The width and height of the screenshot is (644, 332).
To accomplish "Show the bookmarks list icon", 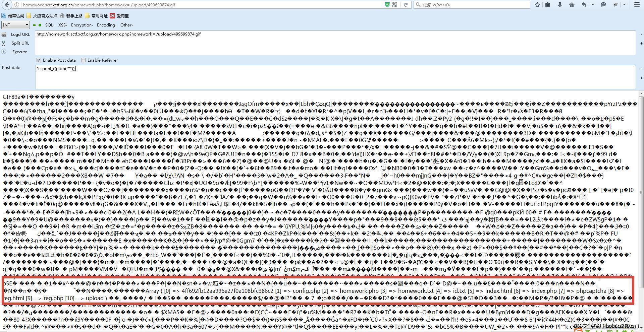I will (x=548, y=5).
